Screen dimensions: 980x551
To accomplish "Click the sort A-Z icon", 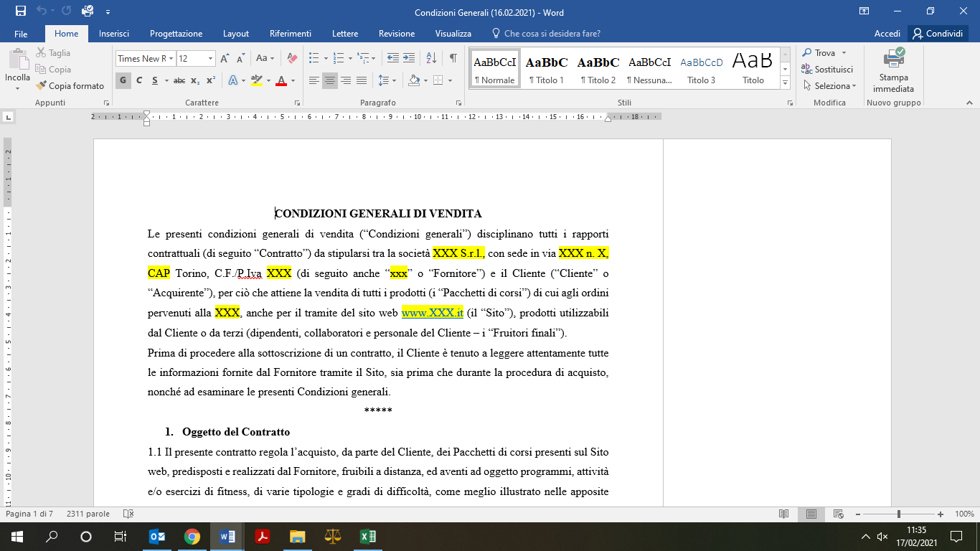I will click(431, 58).
